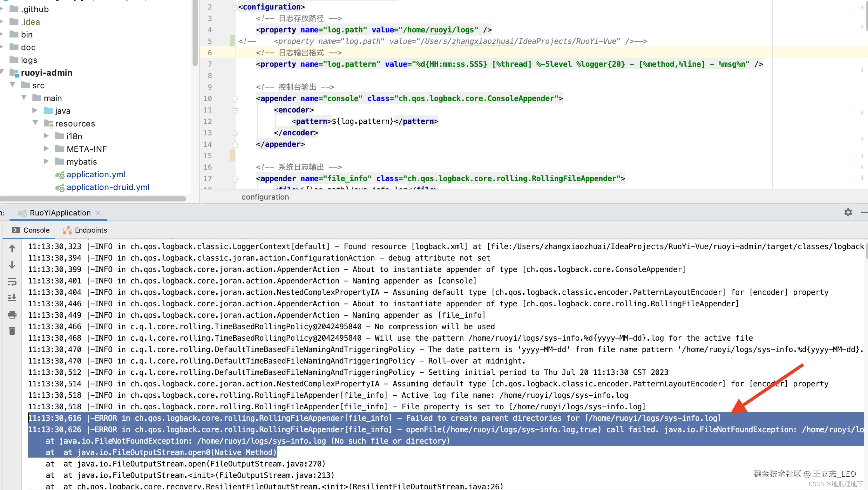Open the application.yml file
The image size is (868, 490).
point(96,174)
